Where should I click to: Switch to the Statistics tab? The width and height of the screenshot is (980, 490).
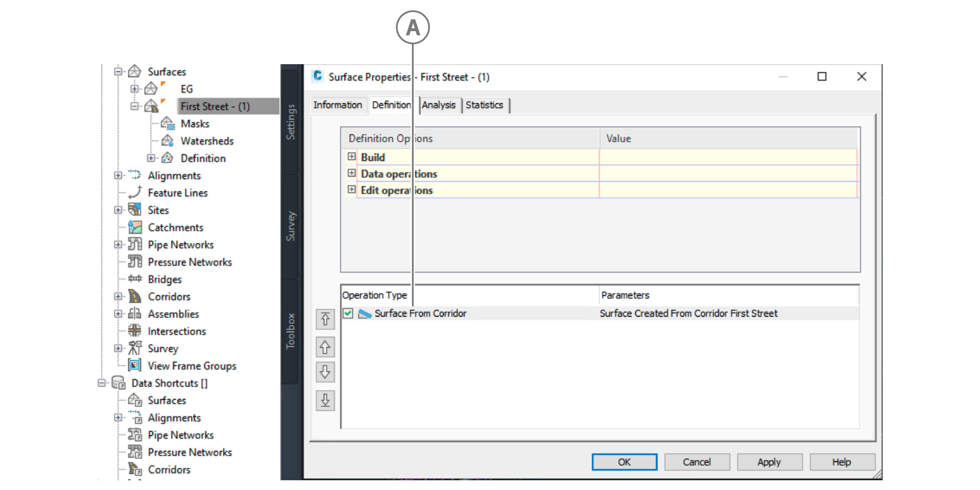(x=484, y=105)
